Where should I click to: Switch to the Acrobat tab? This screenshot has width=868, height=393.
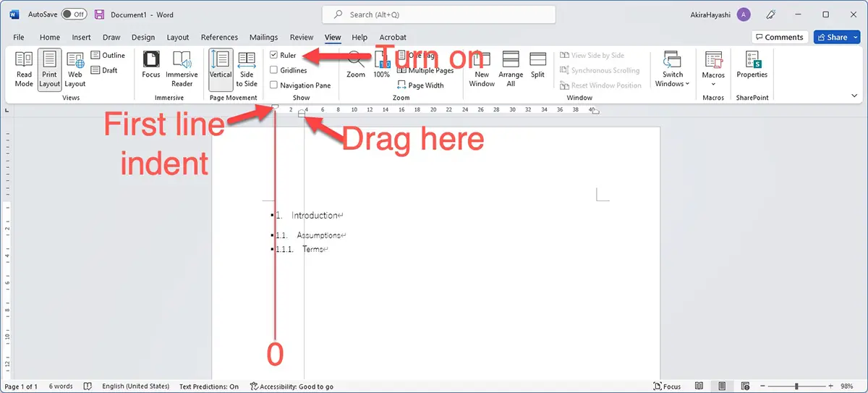[x=393, y=38]
